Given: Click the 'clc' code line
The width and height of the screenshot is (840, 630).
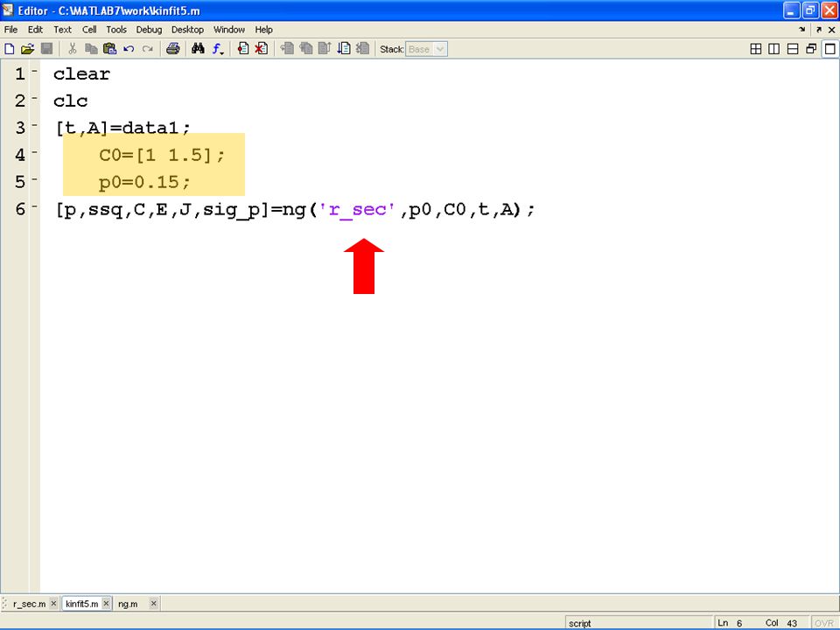Looking at the screenshot, I should (70, 101).
